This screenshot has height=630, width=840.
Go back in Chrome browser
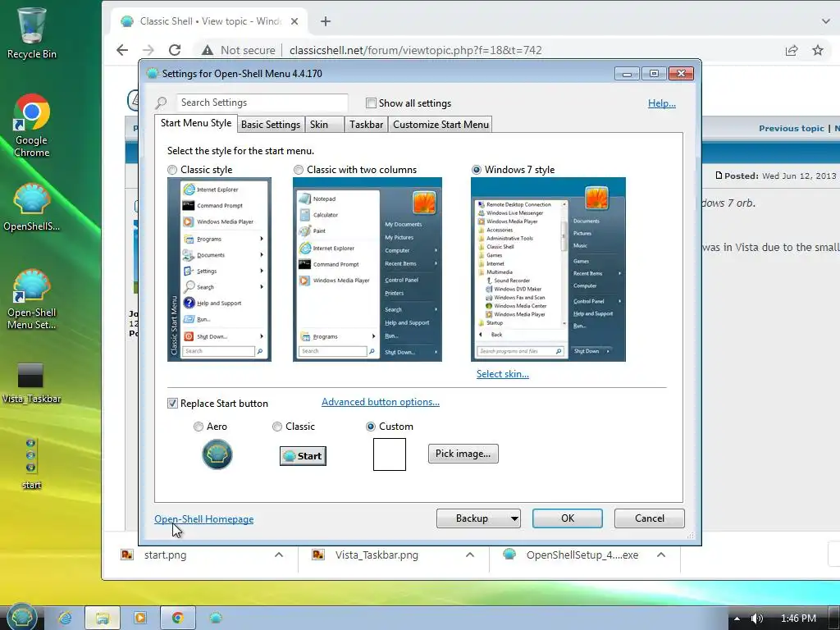(122, 50)
